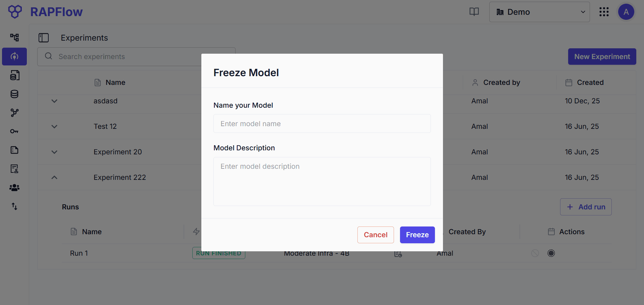Open the datasets icon in sidebar

(14, 75)
